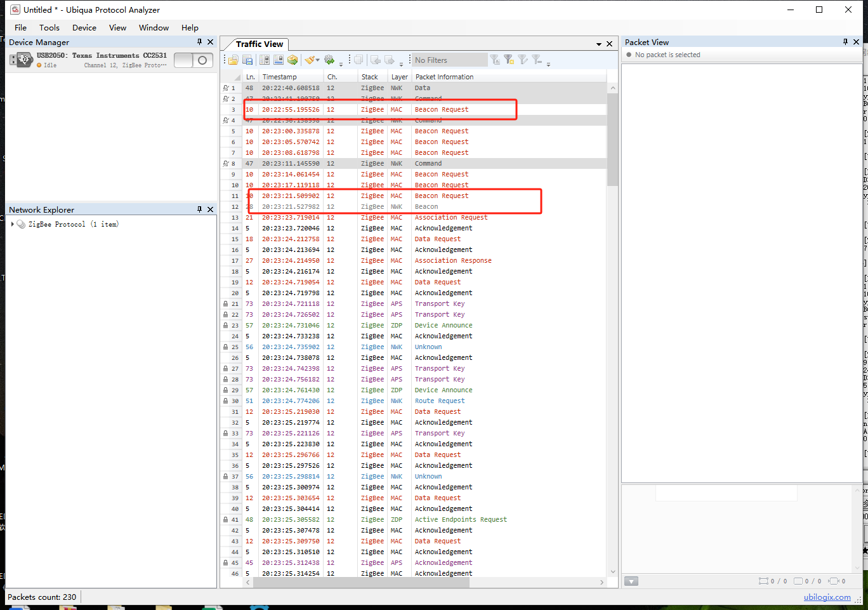Click the plain funnel filter icon
Image resolution: width=868 pixels, height=610 pixels.
click(523, 60)
